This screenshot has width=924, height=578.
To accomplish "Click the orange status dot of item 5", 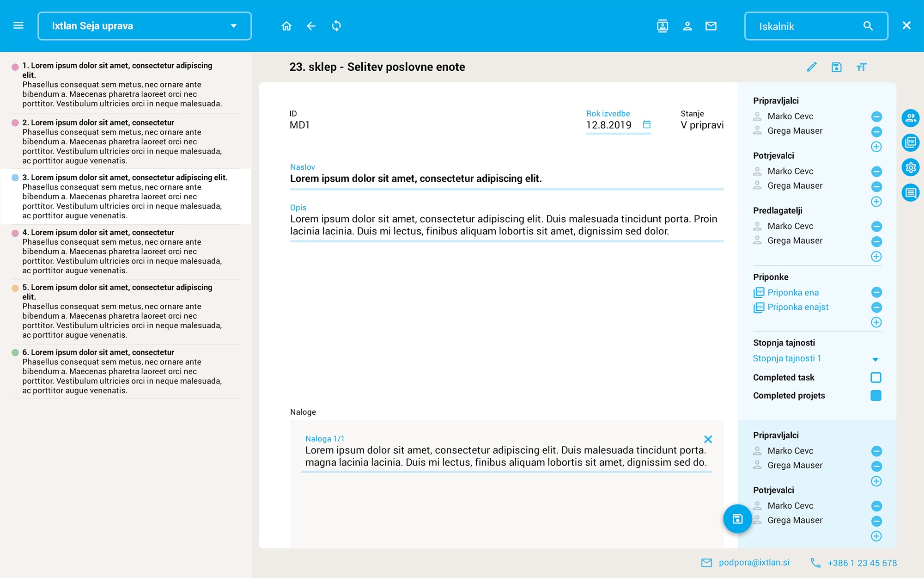I will coord(15,288).
